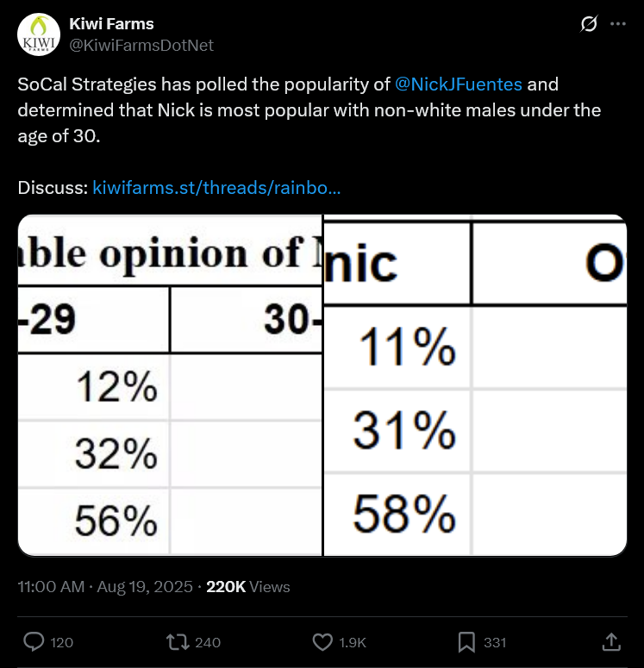Open the Kiwi Farms profile avatar

(x=38, y=34)
